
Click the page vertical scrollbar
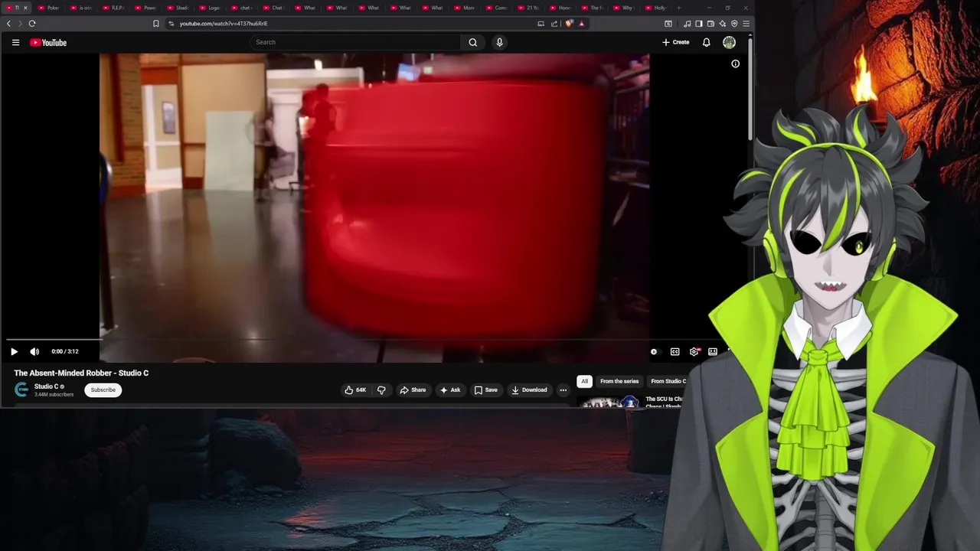pyautogui.click(x=750, y=88)
